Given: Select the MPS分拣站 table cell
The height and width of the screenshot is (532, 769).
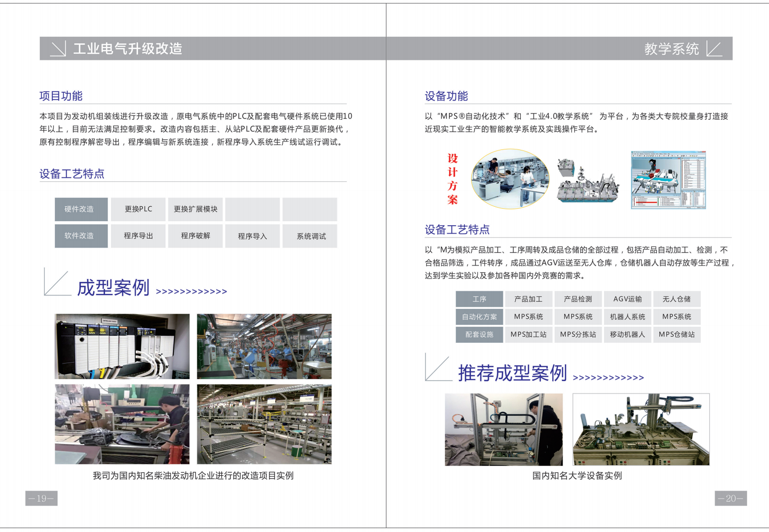Looking at the screenshot, I should [x=578, y=335].
